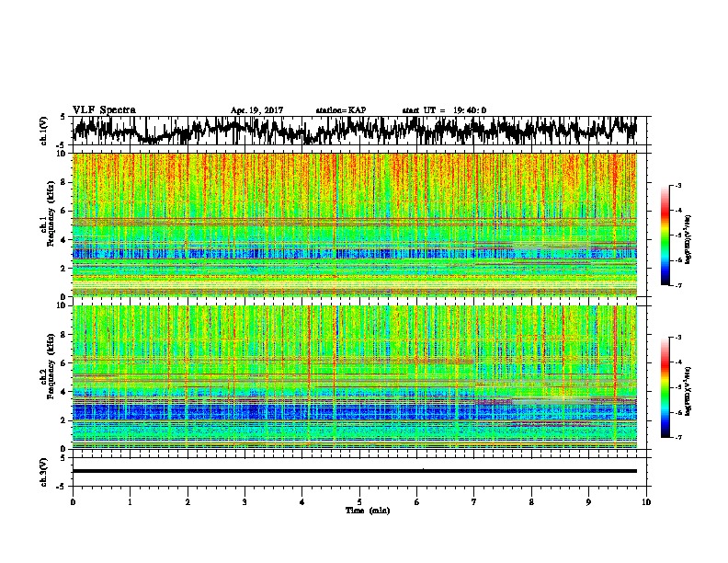Click the "VLF Spectra" plot title
728x563 pixels.
point(104,110)
